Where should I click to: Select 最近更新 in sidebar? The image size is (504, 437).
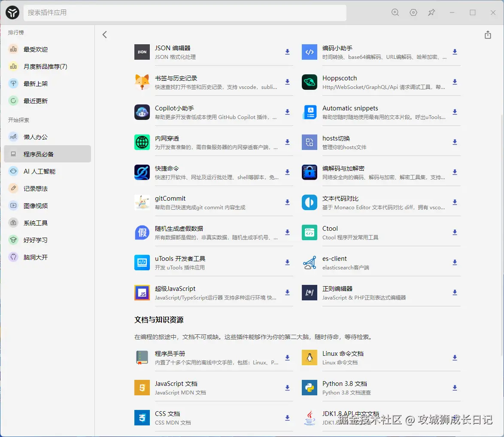[x=47, y=101]
